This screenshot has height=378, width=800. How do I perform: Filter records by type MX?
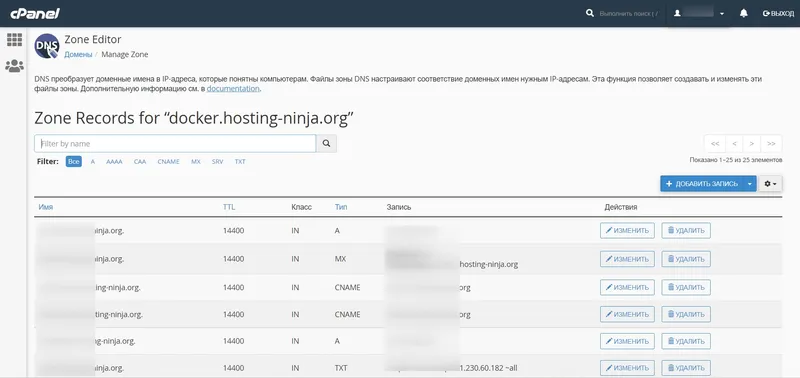pos(196,161)
